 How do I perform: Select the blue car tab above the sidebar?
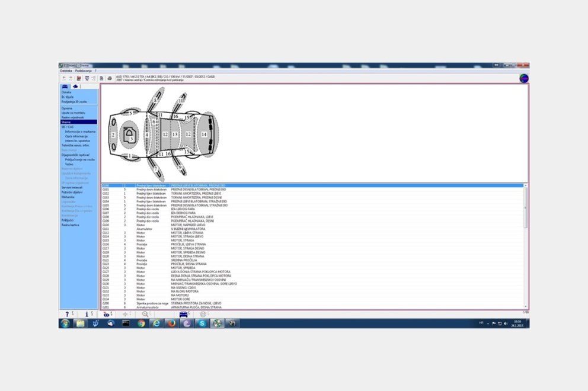click(65, 86)
